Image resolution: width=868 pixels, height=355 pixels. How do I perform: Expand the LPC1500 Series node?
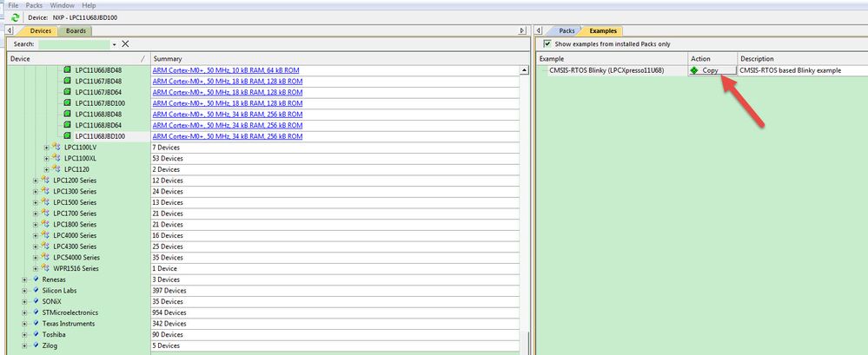pyautogui.click(x=36, y=202)
